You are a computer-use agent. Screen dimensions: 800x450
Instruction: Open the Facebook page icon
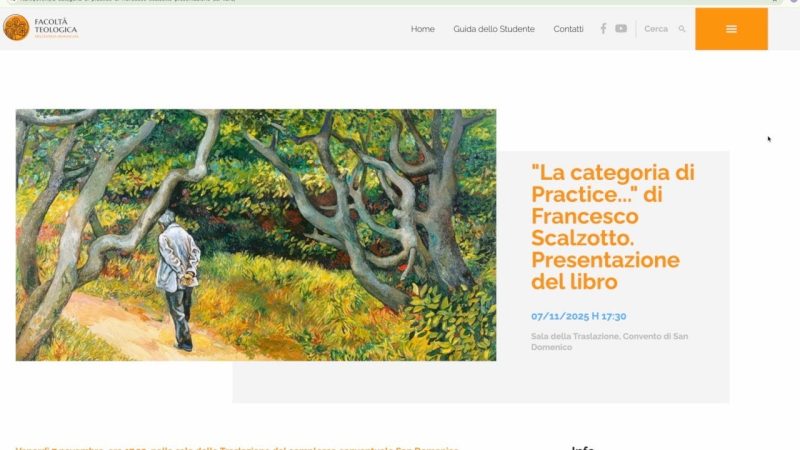point(603,29)
